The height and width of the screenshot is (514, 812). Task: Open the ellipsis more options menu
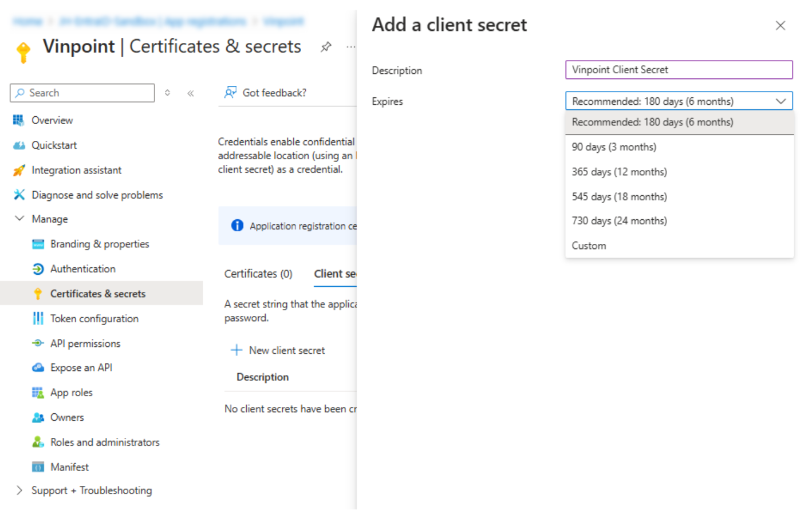350,47
